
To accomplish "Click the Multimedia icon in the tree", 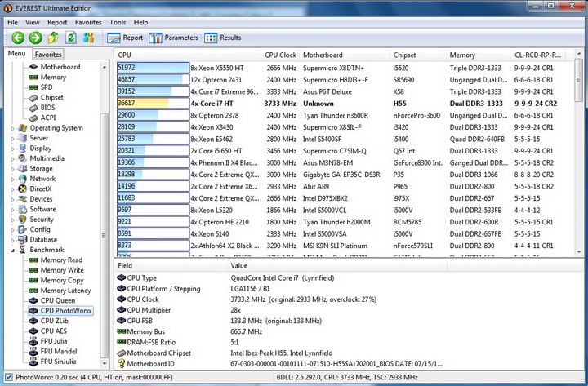I will (x=23, y=158).
